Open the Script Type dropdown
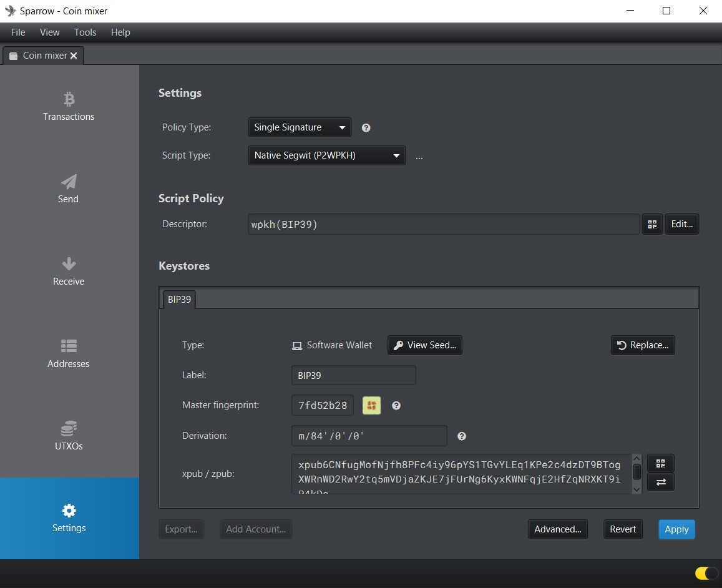 326,155
